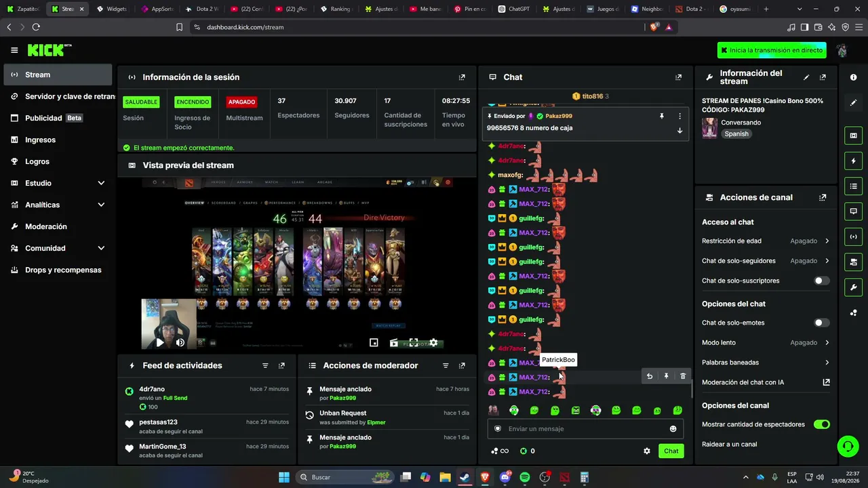Open the pinned message three-dot options
Image resolution: width=868 pixels, height=488 pixels.
point(679,116)
